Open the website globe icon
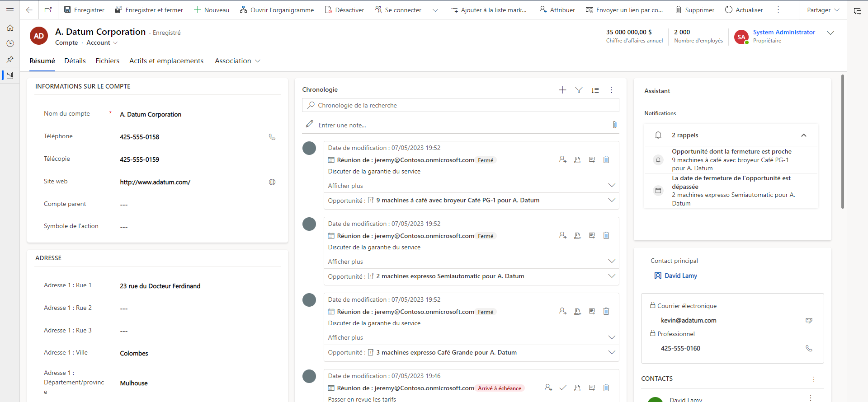The width and height of the screenshot is (868, 402). coord(272,182)
